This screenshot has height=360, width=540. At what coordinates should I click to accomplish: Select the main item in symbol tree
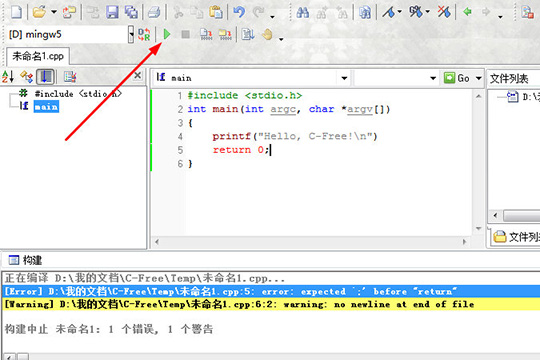(x=46, y=106)
